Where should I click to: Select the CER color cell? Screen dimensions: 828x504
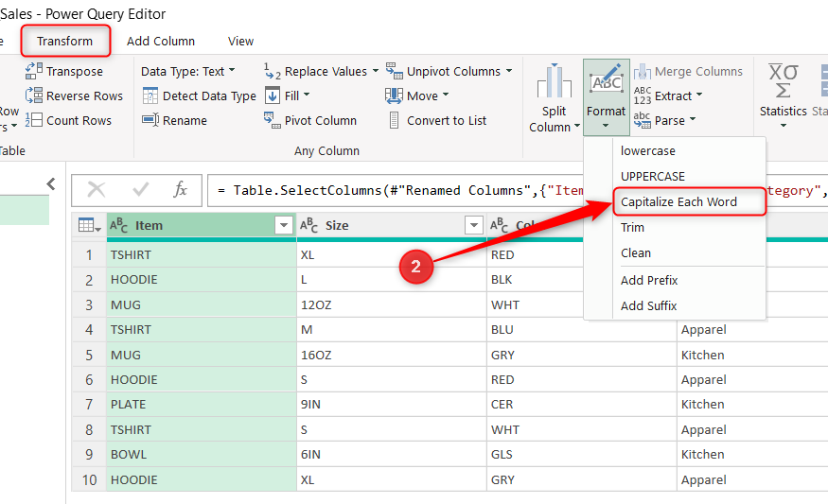pyautogui.click(x=581, y=405)
